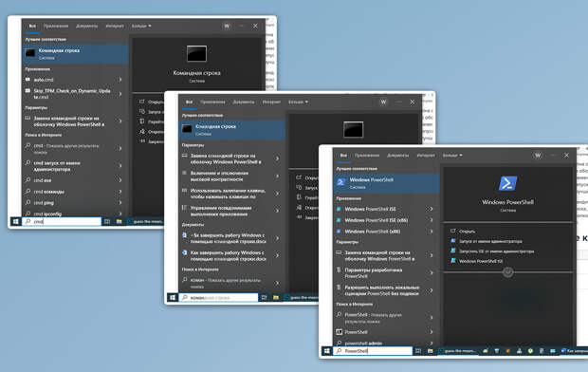Expand the circular chevron under PowerShell actions
Viewport: 588px width, 372px height.
click(x=507, y=272)
